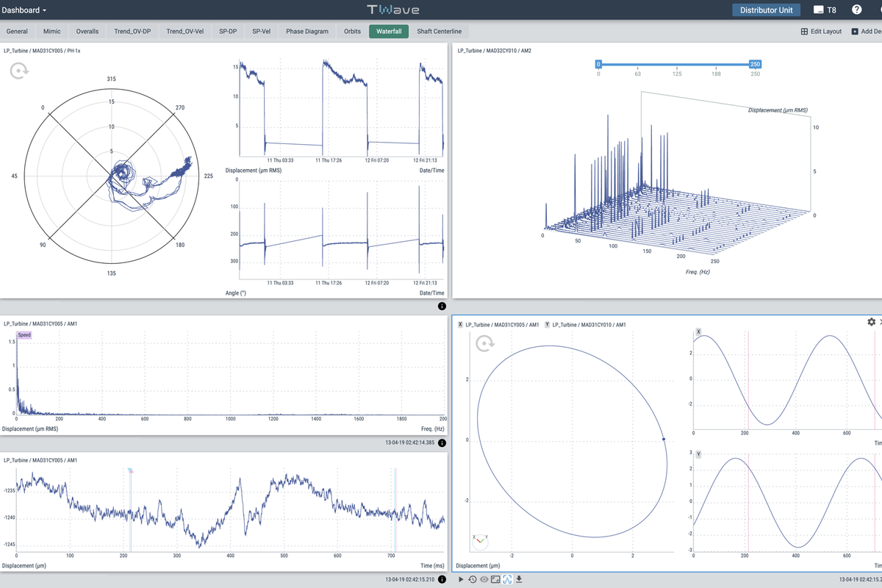Screen dimensions: 882x588
Task: Switch to the Mimic tab
Action: tap(51, 32)
